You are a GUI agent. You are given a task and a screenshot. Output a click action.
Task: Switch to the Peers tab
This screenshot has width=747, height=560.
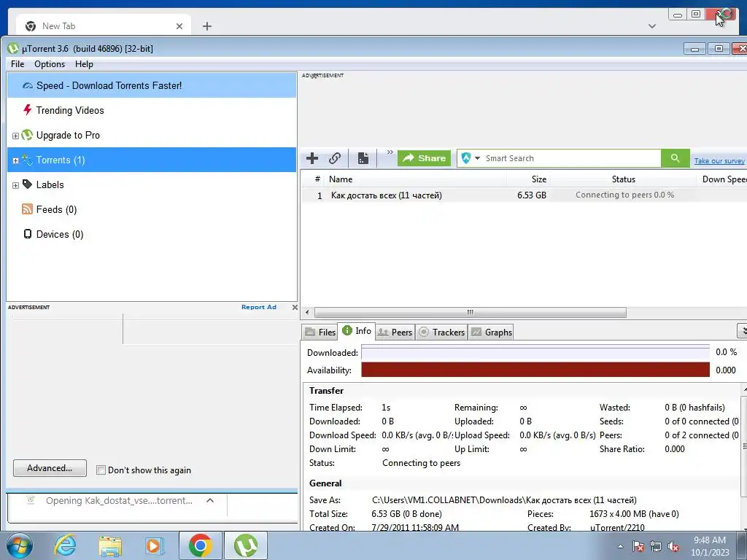click(x=395, y=332)
